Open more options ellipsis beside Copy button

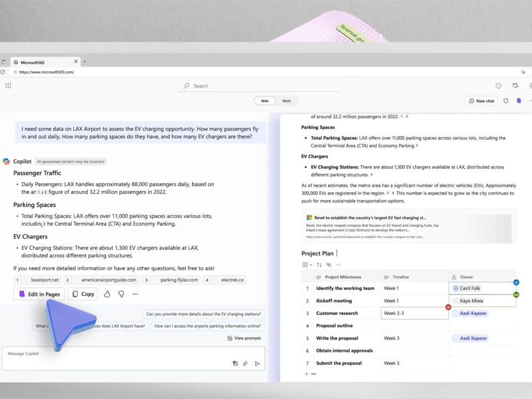click(135, 294)
